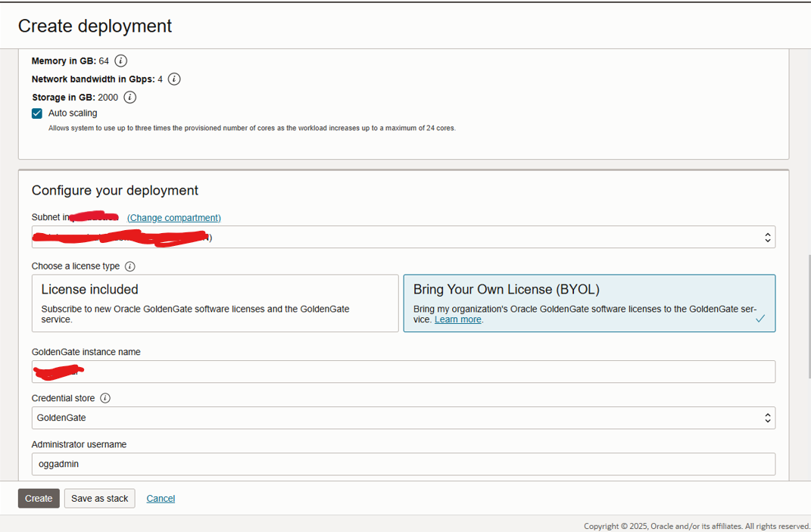Select the Bring Your Own License (BYOL) card
This screenshot has height=532, width=811.
click(589, 303)
